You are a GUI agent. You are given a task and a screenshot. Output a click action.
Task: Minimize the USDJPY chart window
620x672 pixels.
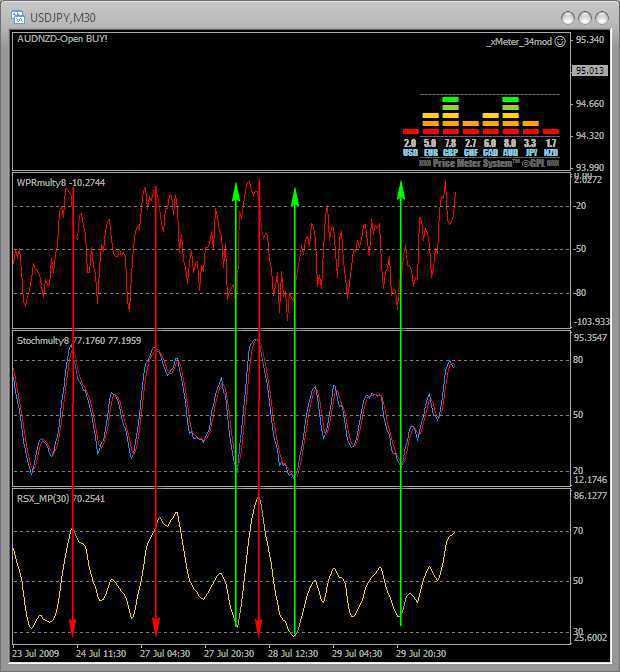pos(568,17)
